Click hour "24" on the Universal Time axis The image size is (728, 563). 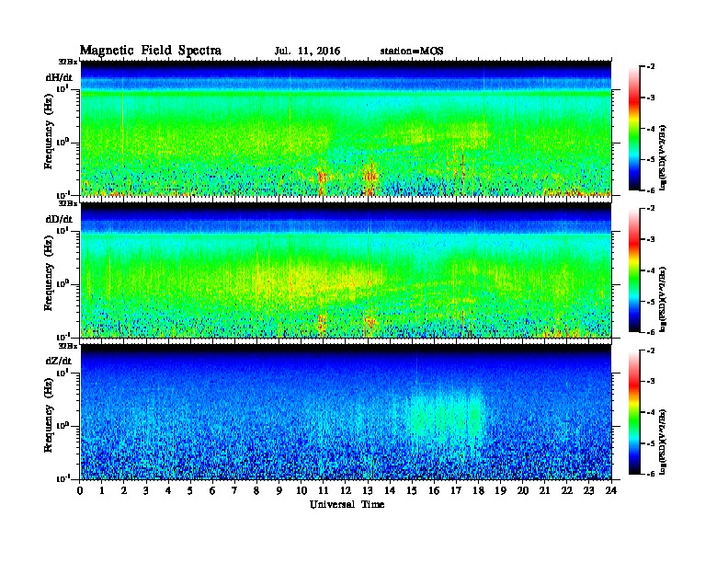tap(611, 491)
